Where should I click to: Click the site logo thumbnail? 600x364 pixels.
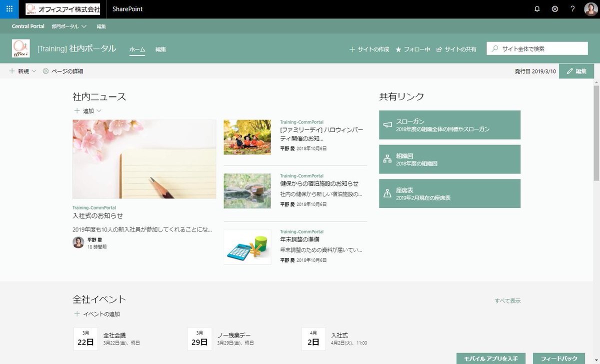click(x=21, y=48)
